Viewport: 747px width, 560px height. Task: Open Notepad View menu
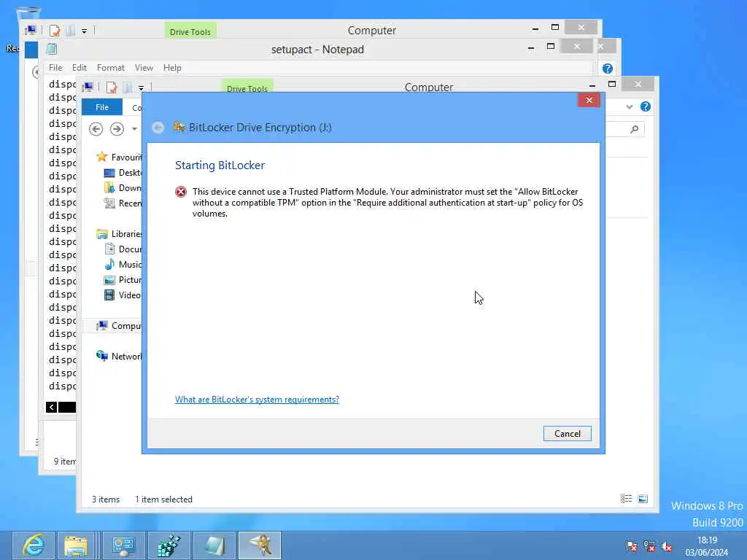coord(144,68)
